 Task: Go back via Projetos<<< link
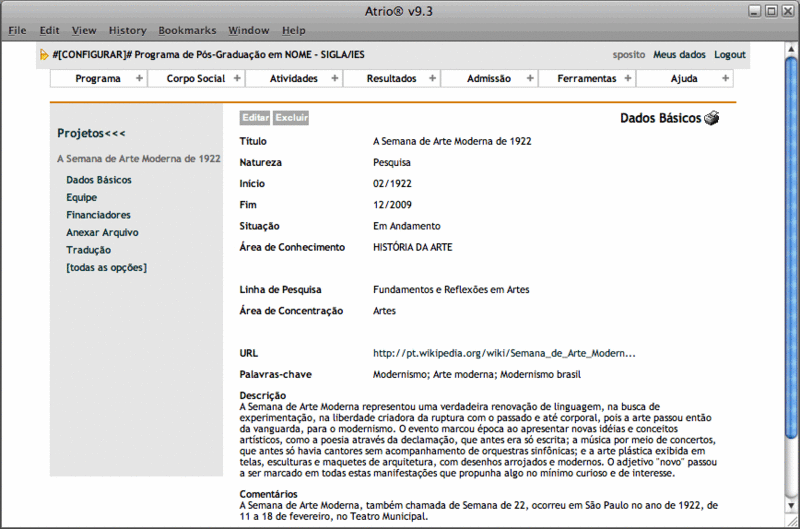pyautogui.click(x=91, y=133)
